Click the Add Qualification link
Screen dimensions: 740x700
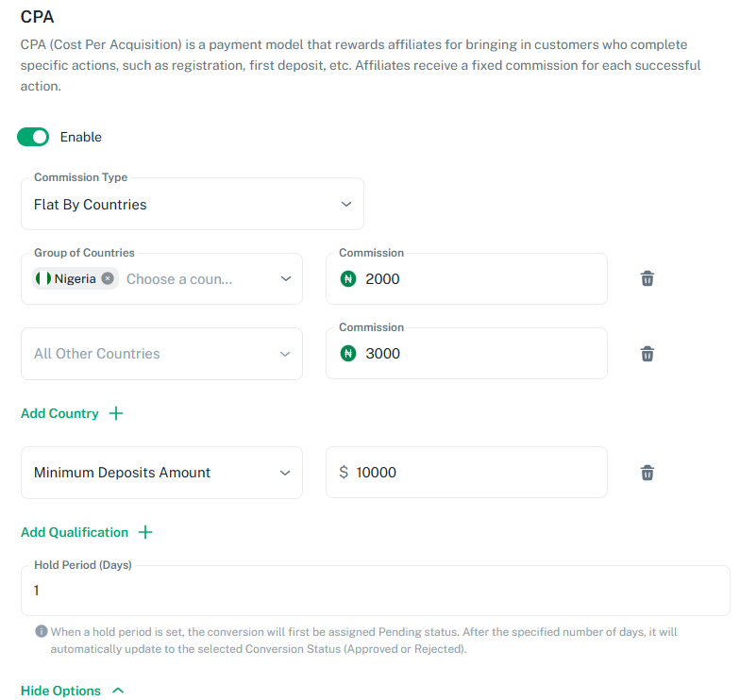75,532
